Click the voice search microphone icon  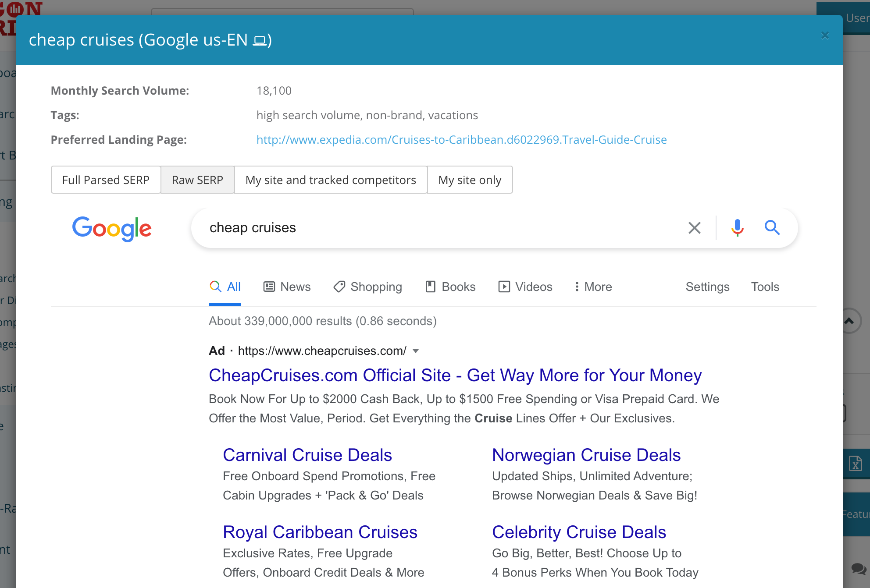click(737, 228)
